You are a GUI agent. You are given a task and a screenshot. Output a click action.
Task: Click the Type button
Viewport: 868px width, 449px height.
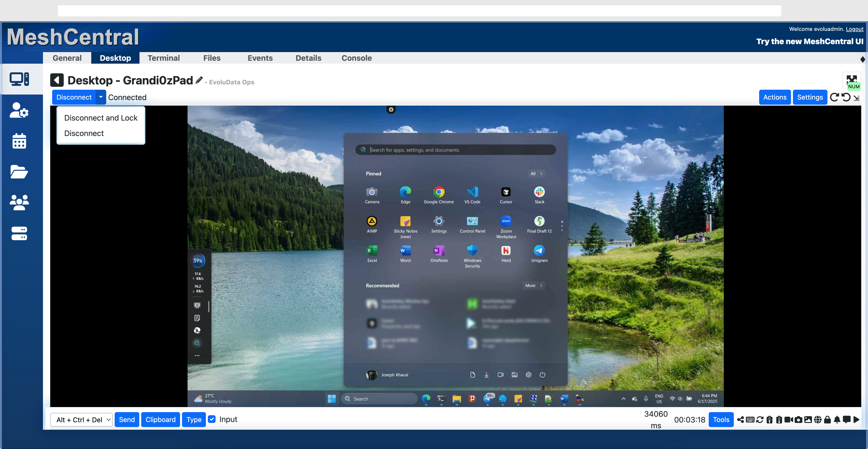194,420
